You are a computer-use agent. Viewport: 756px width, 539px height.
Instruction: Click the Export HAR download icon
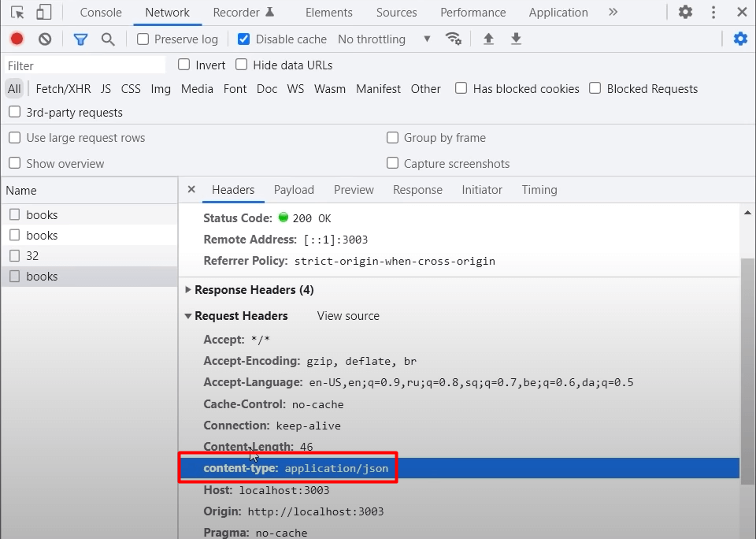click(516, 39)
